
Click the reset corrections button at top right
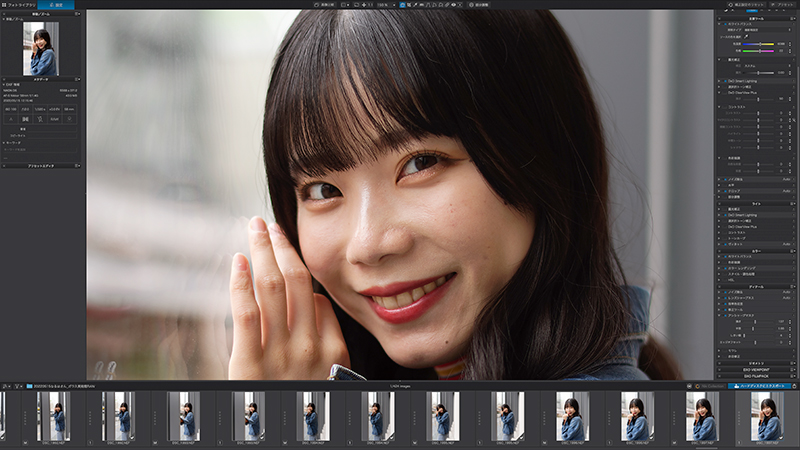click(746, 5)
